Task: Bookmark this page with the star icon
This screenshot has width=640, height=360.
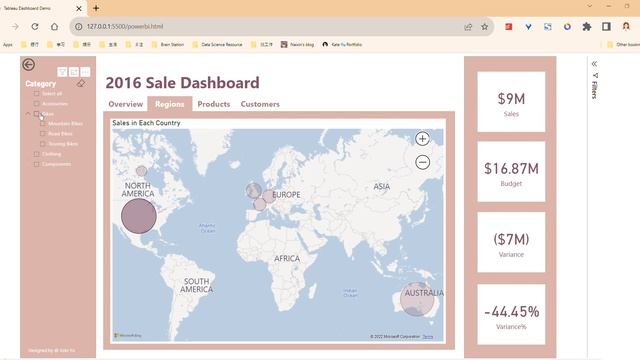Action: pyautogui.click(x=484, y=27)
